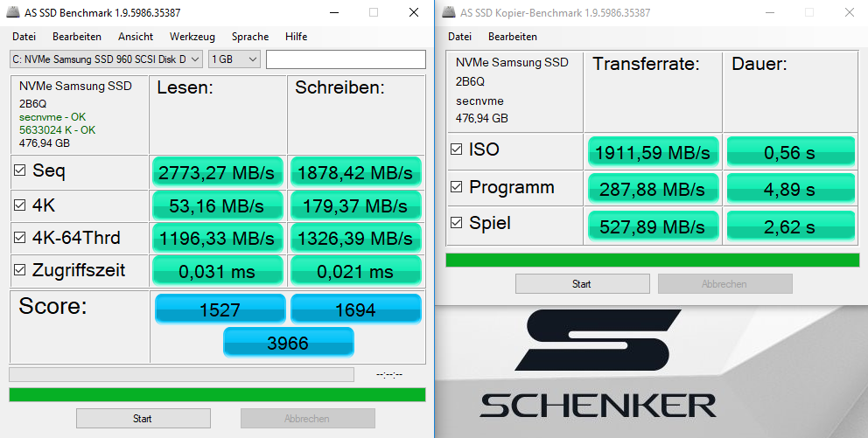Click the 5633024 K - OK alignment text

[57, 130]
